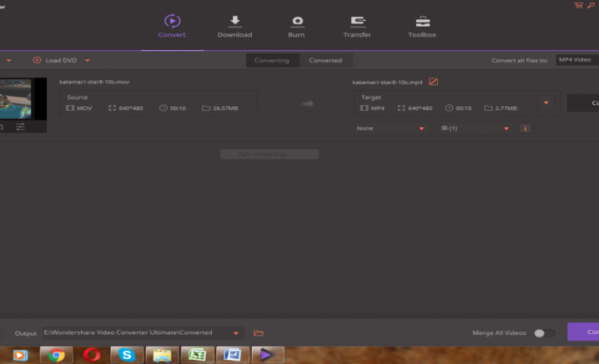Open the MP4 Video format dropdown
The image size is (599, 364).
pos(577,60)
